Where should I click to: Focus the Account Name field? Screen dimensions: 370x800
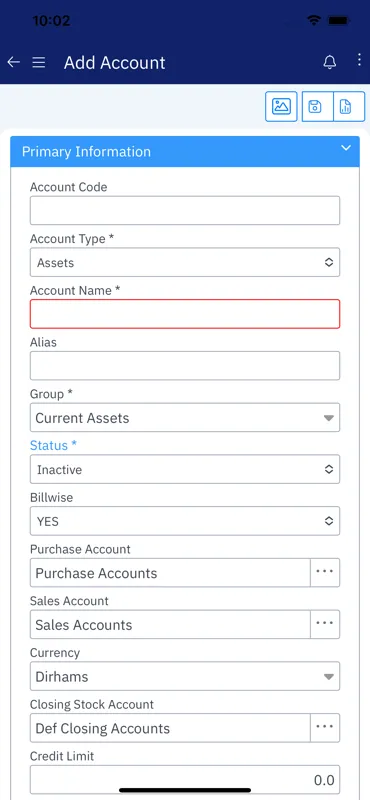(185, 314)
